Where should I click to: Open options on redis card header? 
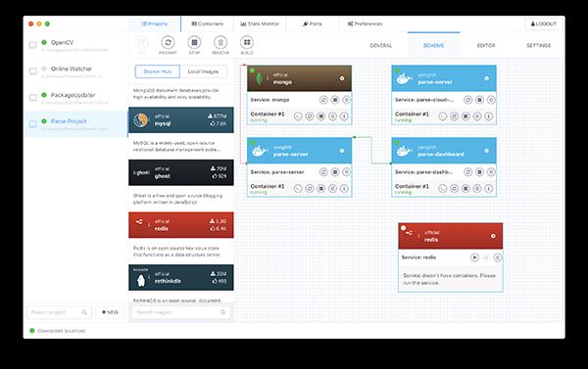[x=493, y=236]
